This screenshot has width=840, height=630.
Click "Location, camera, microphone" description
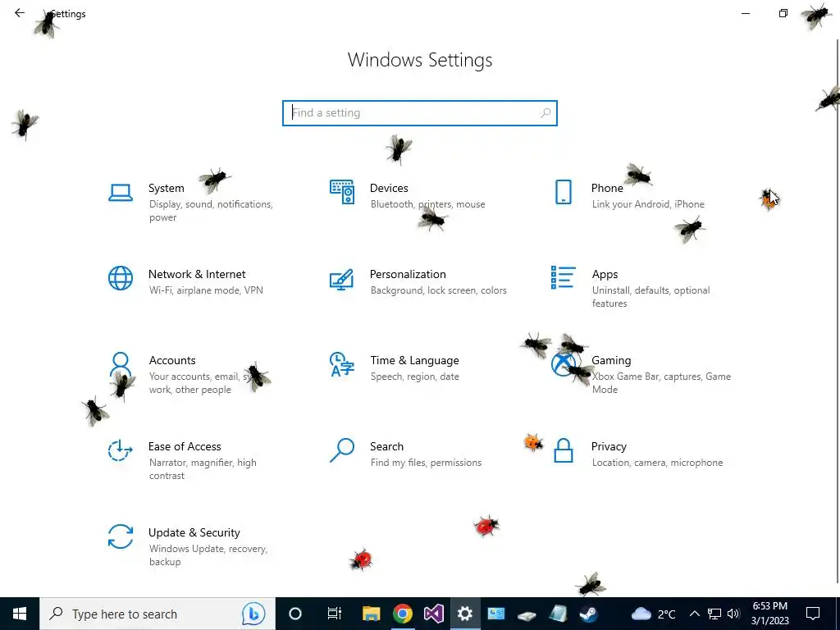pyautogui.click(x=657, y=463)
